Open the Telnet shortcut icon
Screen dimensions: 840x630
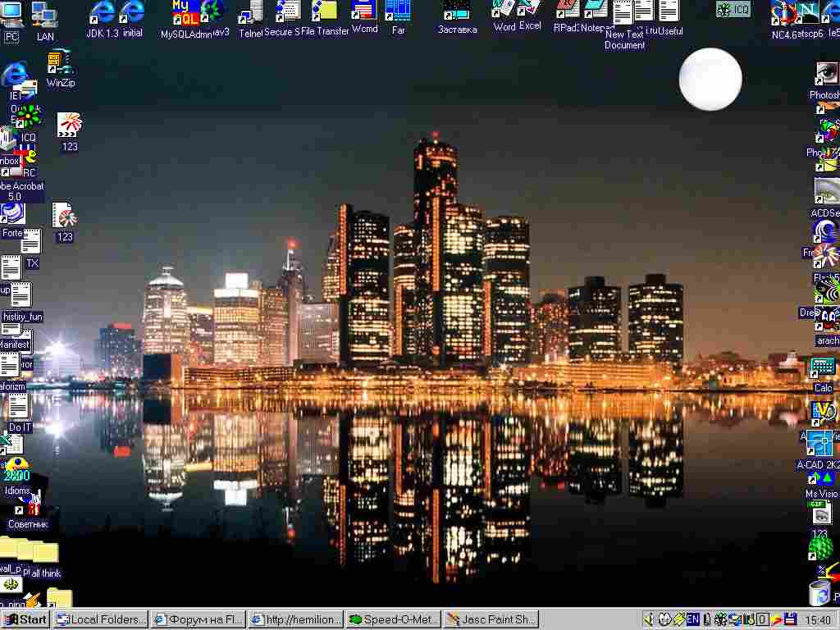(x=250, y=18)
